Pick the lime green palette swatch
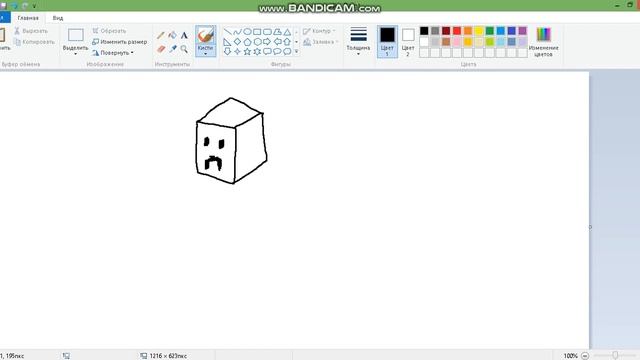Screen dimensions: 640x360 [489, 42]
